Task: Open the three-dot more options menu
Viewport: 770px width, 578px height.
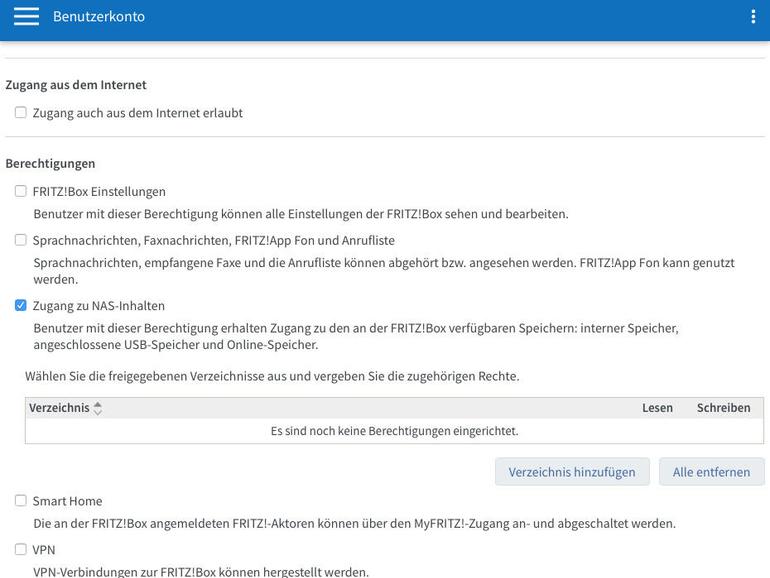Action: (753, 16)
